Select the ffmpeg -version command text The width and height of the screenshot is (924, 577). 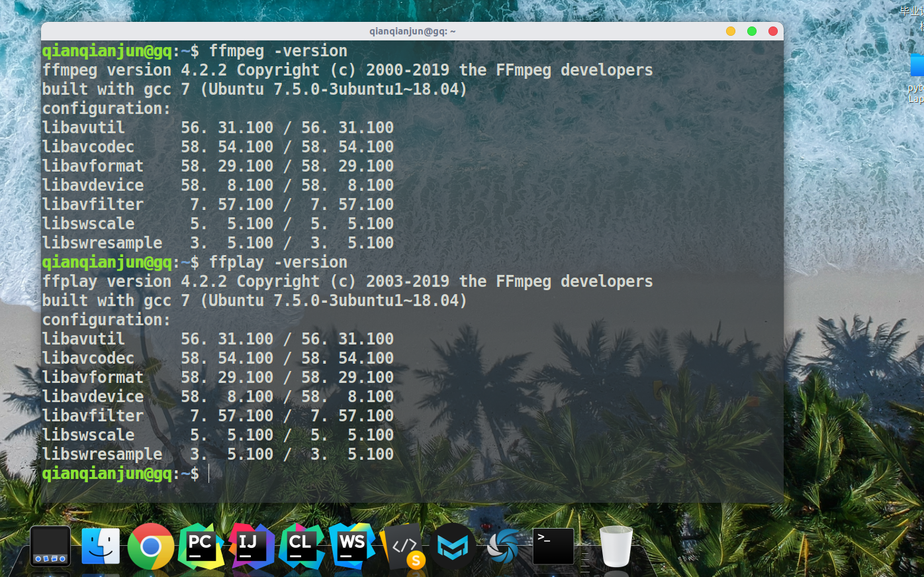pyautogui.click(x=278, y=50)
